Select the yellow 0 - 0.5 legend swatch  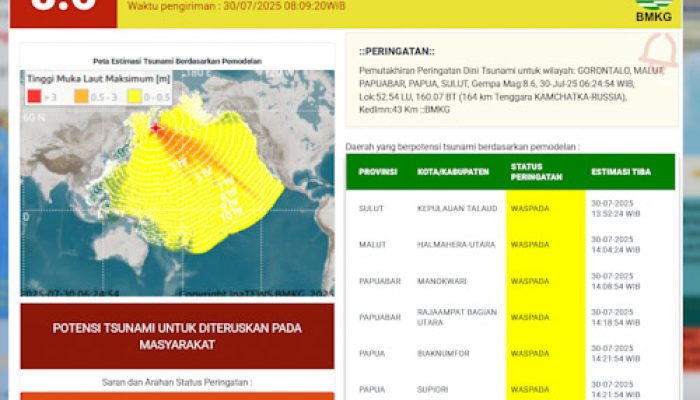pyautogui.click(x=134, y=96)
